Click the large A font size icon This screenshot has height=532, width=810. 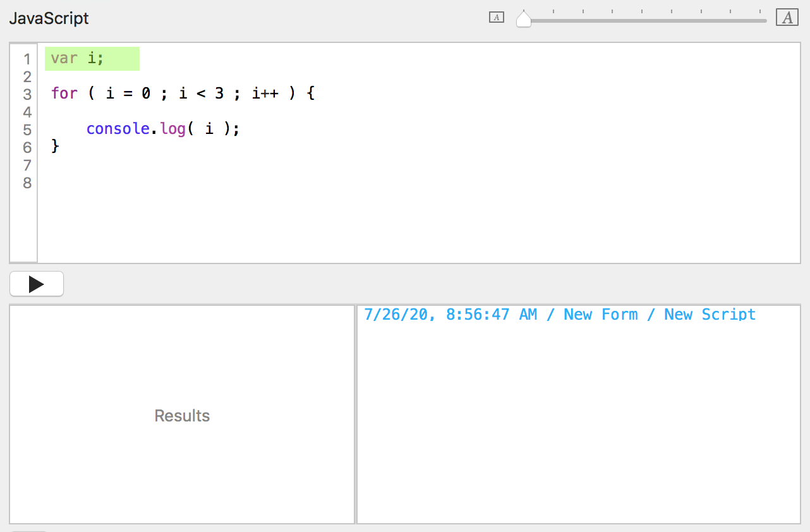click(787, 18)
